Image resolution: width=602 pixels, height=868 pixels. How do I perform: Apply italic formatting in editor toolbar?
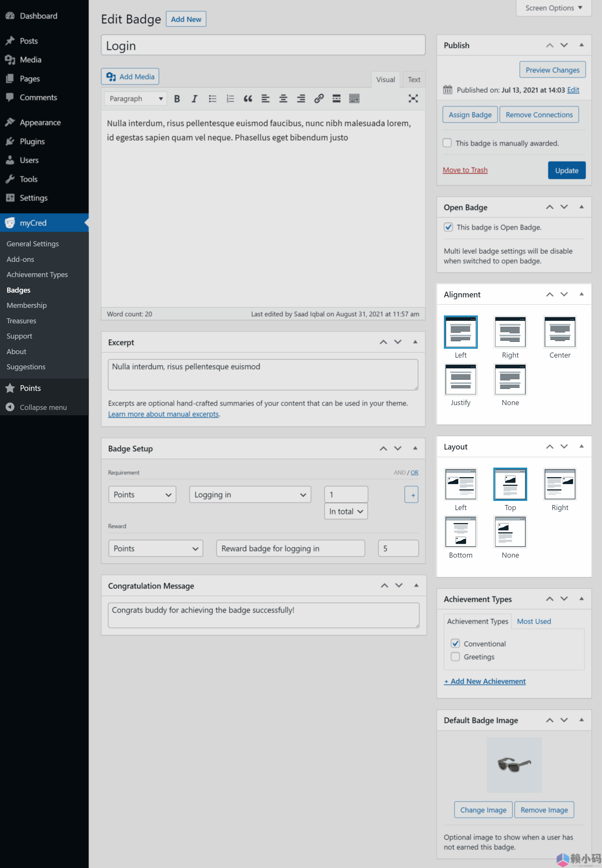point(194,99)
